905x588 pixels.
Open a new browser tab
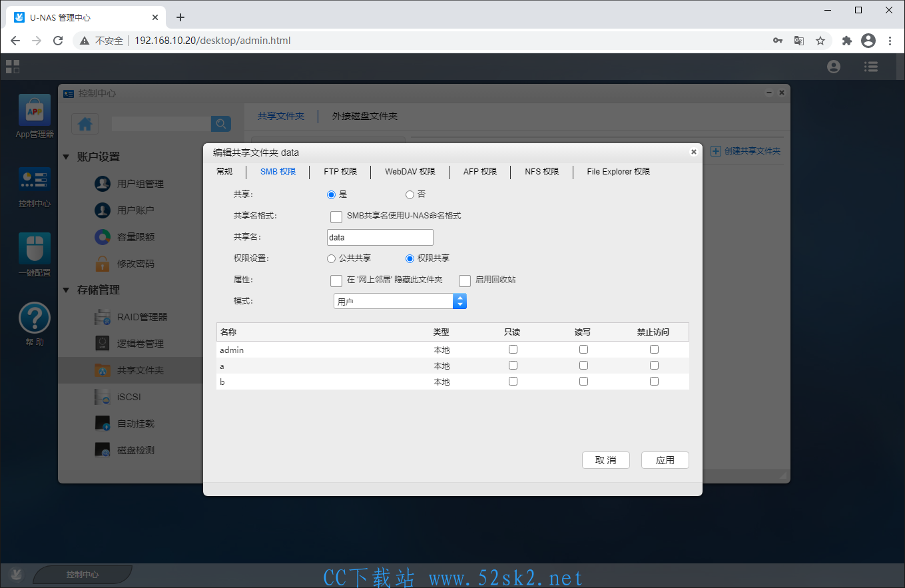click(180, 17)
